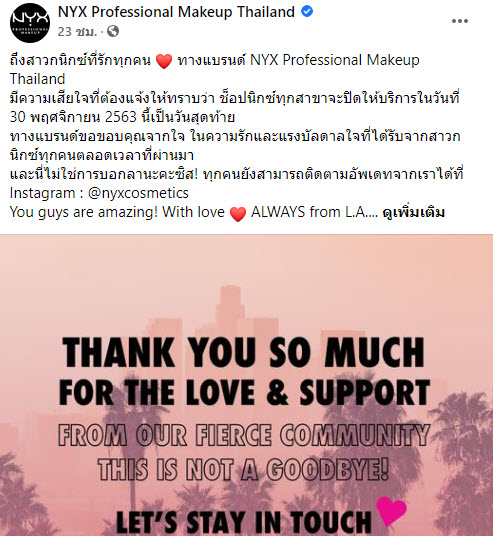Click the blue verified badge
This screenshot has width=493, height=536.
(307, 12)
